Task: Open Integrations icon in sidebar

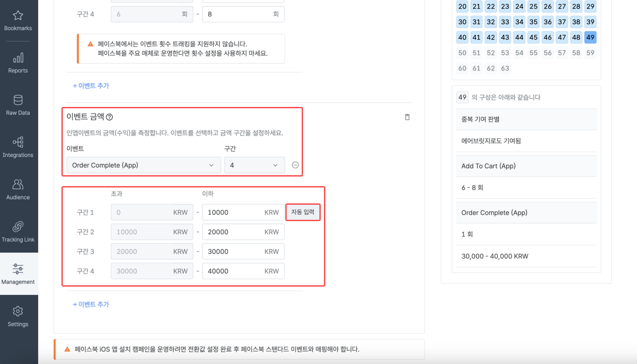Action: pos(18,142)
